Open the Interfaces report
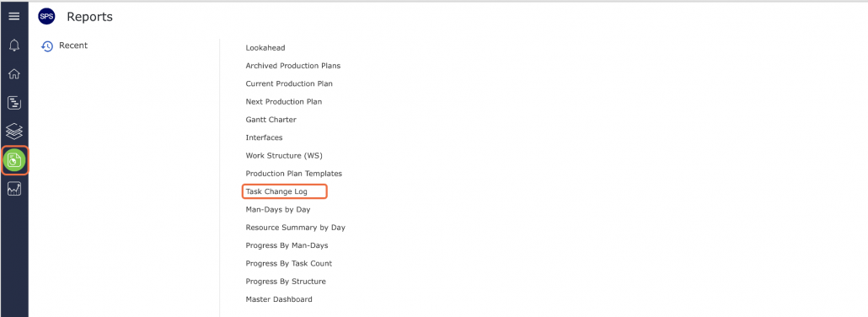This screenshot has height=317, width=868. coord(264,137)
